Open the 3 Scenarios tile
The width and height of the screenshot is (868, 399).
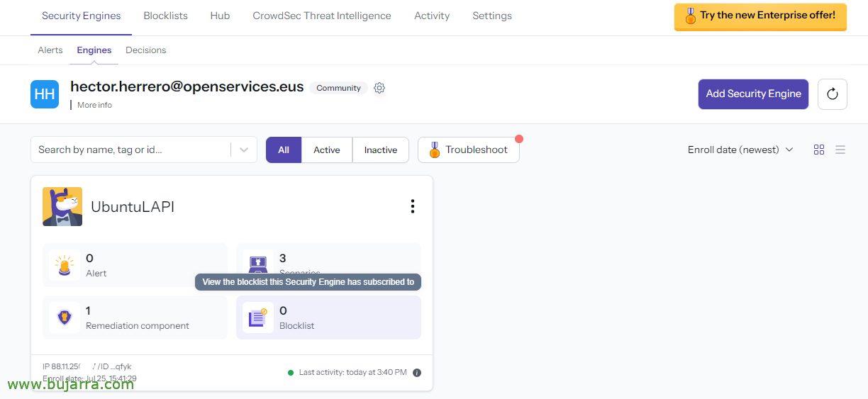point(328,265)
